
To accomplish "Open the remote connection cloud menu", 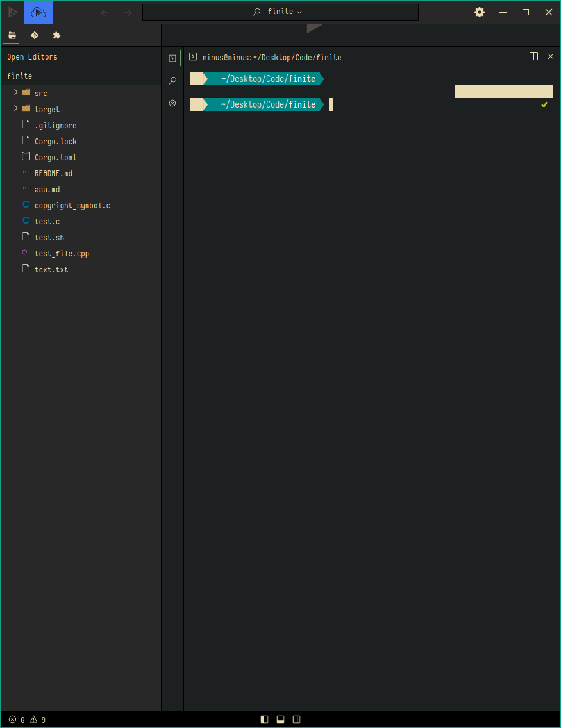I will pyautogui.click(x=38, y=12).
